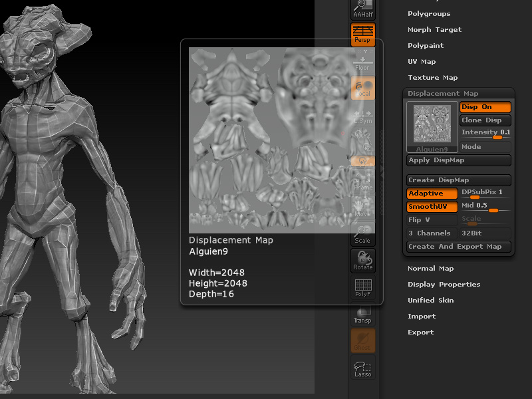Toggle the Ghost transparency icon
Viewport: 532px width, 399px height.
[362, 340]
